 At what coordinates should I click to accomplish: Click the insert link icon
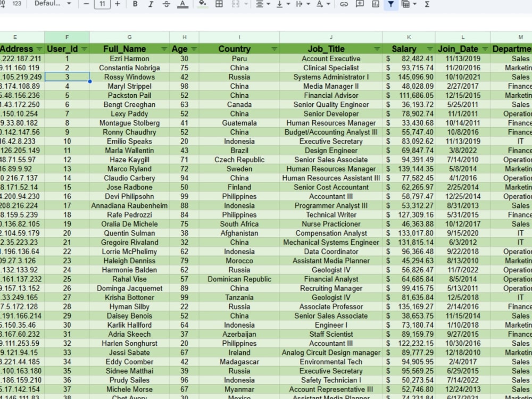344,4
